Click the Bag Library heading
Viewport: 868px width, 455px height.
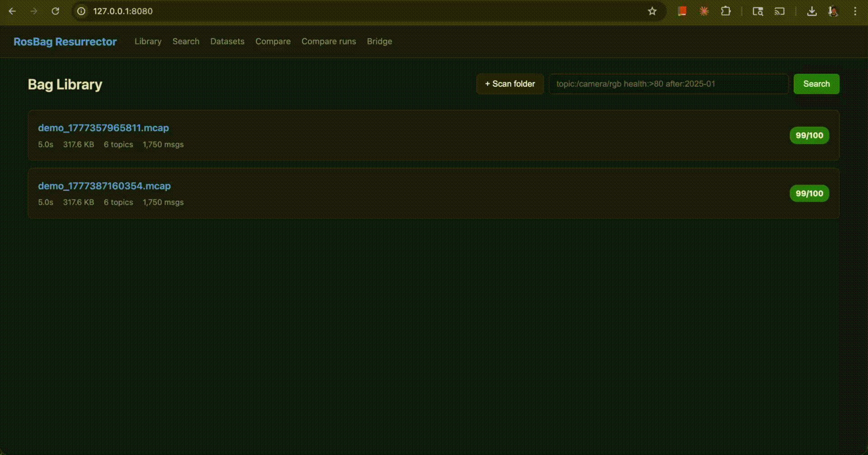click(65, 85)
